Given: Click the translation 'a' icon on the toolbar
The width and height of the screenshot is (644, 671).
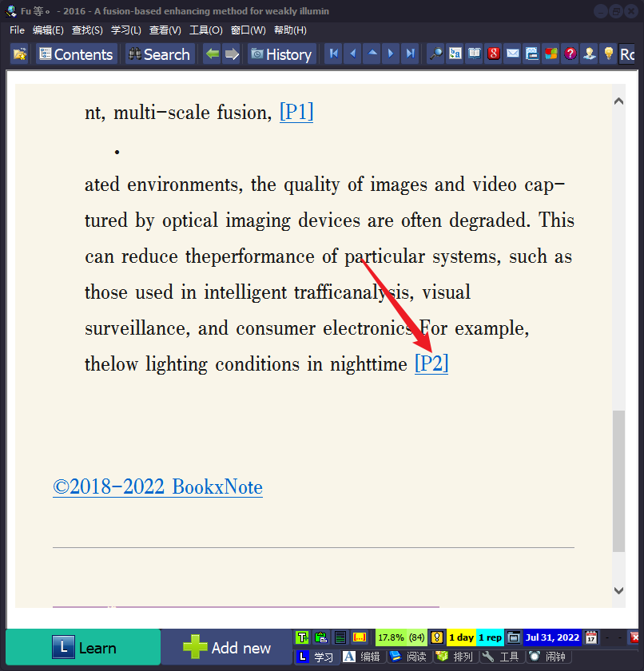Looking at the screenshot, I should tap(455, 53).
